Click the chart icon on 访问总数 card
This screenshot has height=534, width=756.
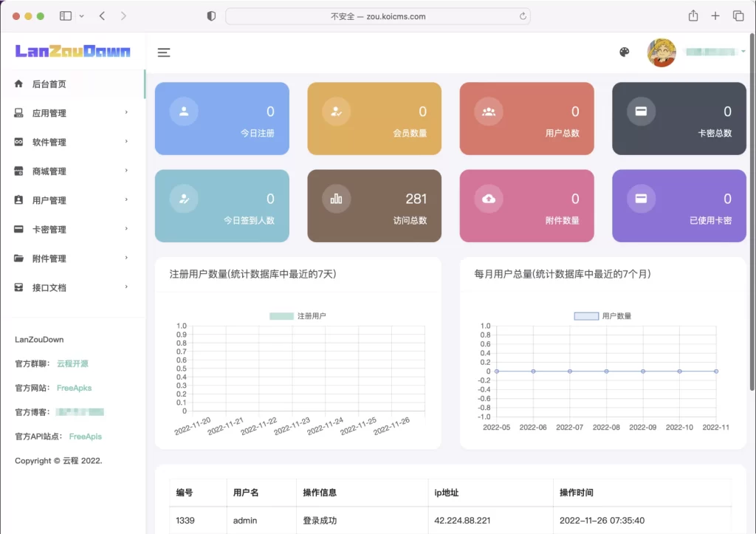tap(335, 197)
